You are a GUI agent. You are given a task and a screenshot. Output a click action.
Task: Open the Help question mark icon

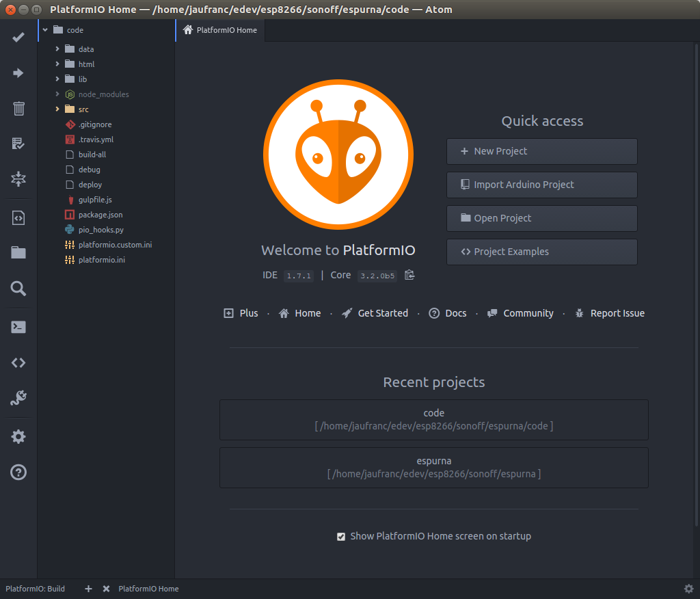coord(18,472)
